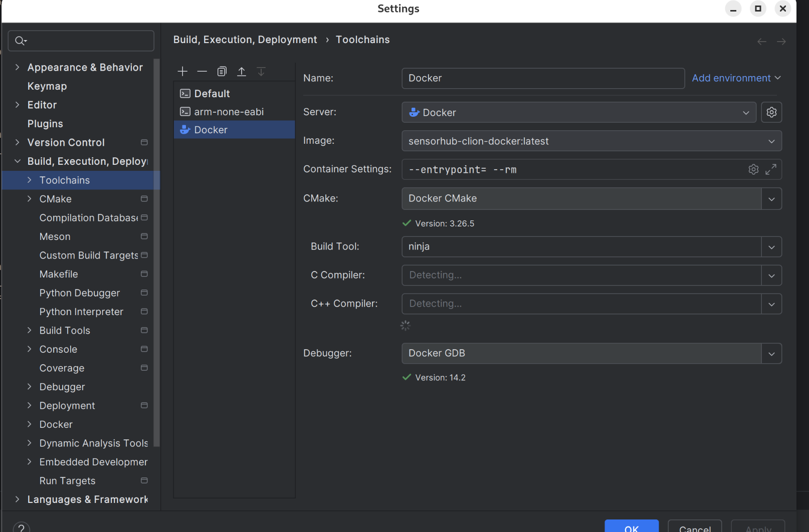Open the Build Tool dropdown arrow

[x=771, y=247]
